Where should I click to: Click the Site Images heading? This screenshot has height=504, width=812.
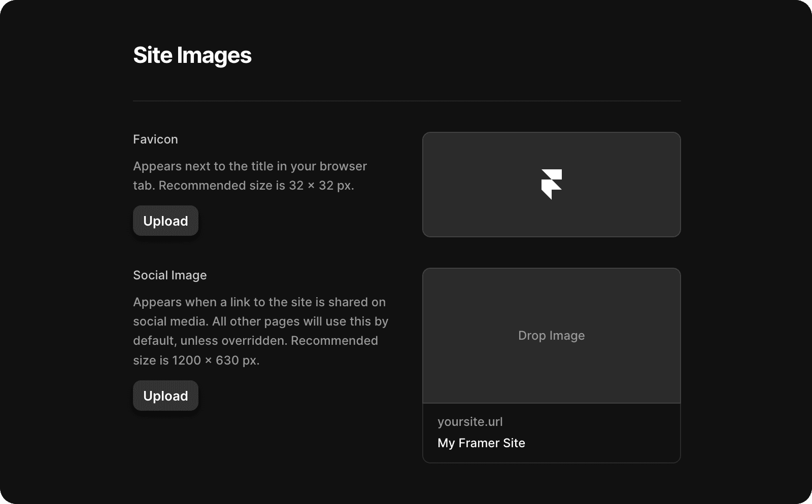click(192, 55)
